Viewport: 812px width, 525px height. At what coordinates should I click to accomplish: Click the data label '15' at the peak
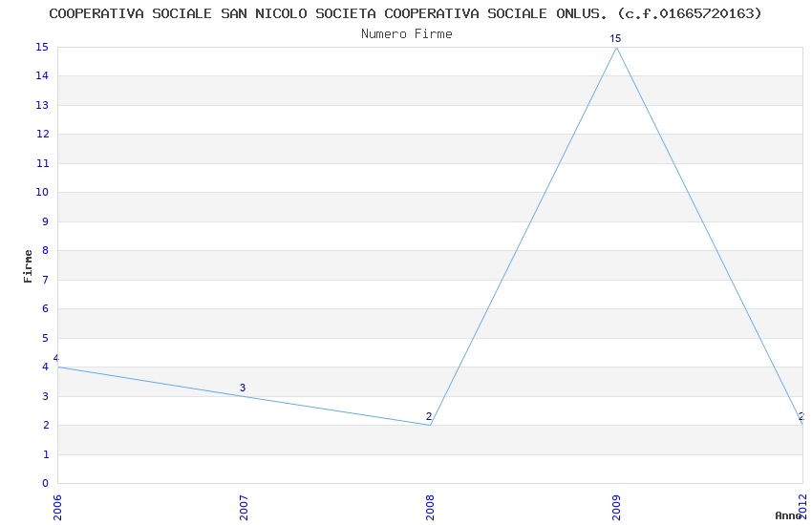615,38
